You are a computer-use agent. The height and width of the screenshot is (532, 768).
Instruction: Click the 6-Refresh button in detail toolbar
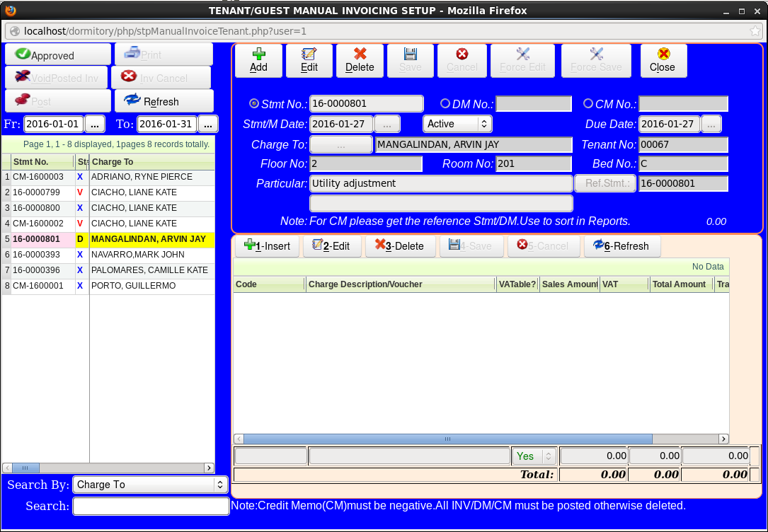coord(621,246)
